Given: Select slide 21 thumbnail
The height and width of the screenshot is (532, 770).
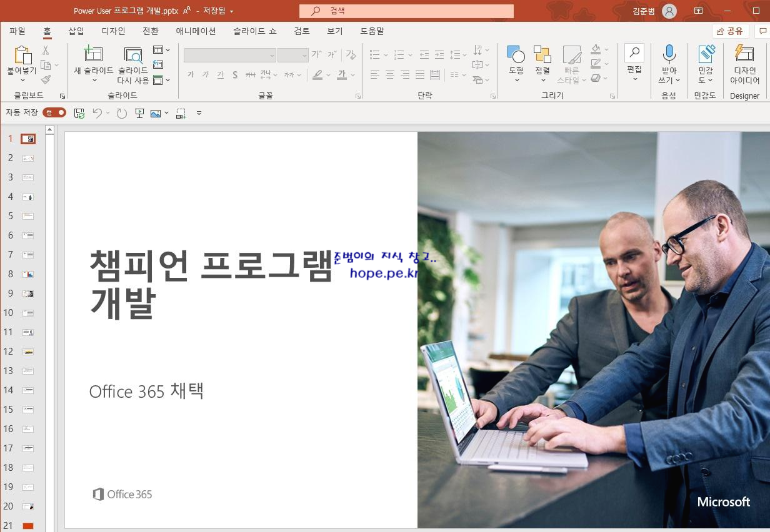Looking at the screenshot, I should pos(28,526).
